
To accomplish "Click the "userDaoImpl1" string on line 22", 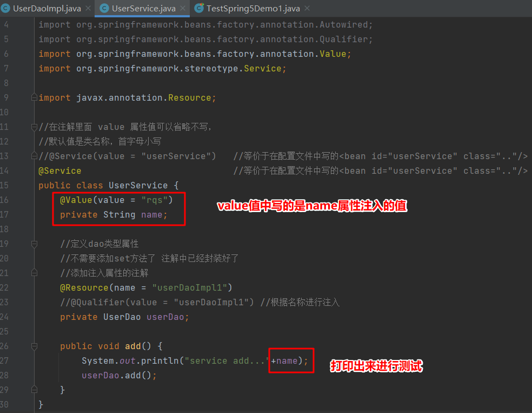I will click(190, 287).
